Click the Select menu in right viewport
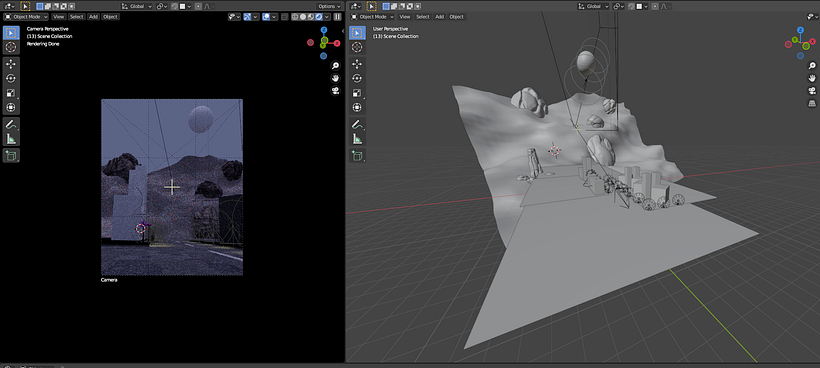 (x=423, y=17)
